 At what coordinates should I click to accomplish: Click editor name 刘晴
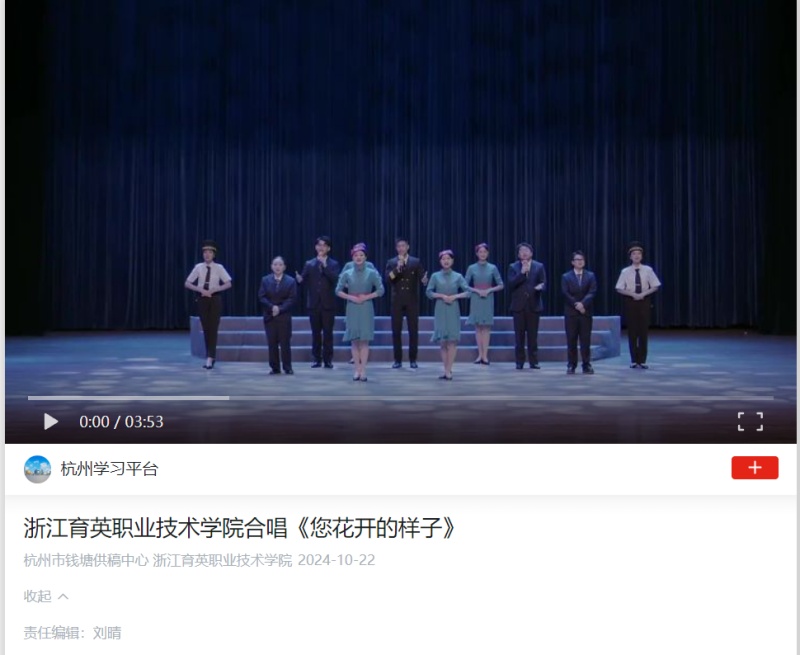107,633
